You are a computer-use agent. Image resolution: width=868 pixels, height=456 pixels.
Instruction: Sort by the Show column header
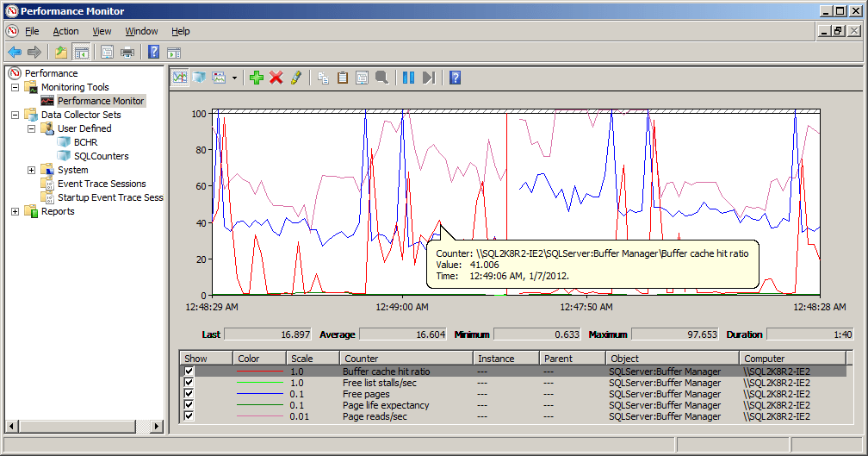(206, 359)
